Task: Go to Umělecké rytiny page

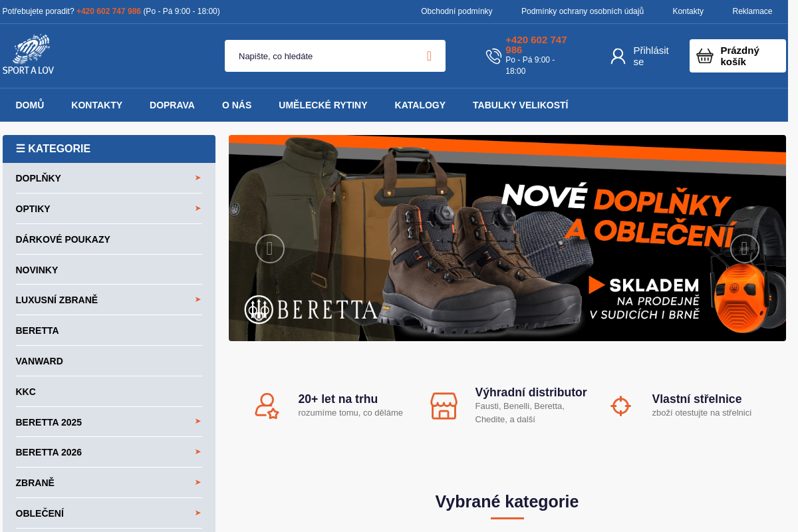Action: point(323,105)
